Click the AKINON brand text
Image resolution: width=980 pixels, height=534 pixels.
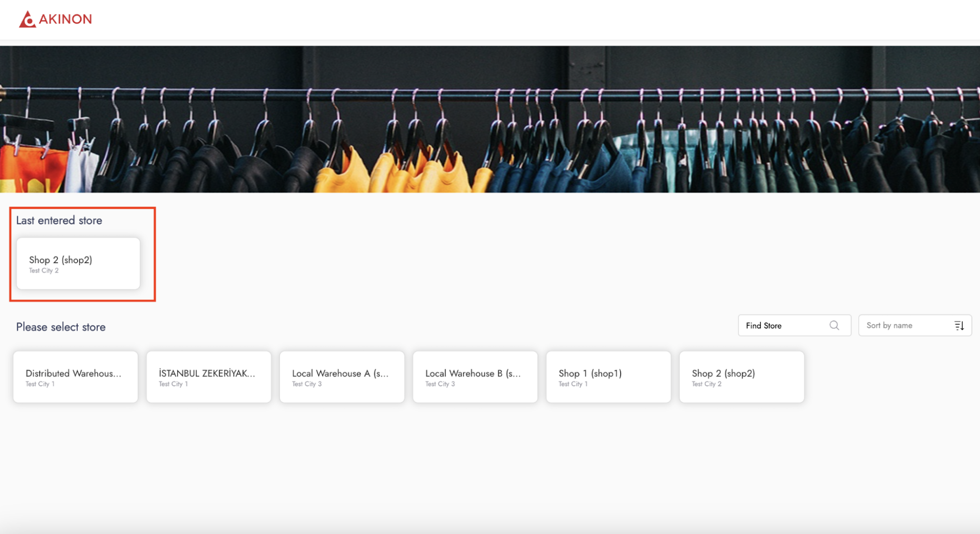pos(66,19)
